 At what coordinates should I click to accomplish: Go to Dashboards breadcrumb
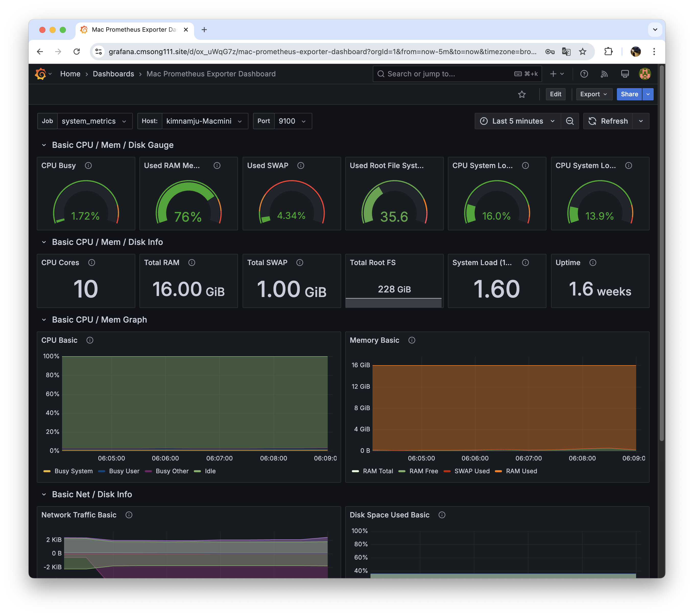[x=113, y=74]
